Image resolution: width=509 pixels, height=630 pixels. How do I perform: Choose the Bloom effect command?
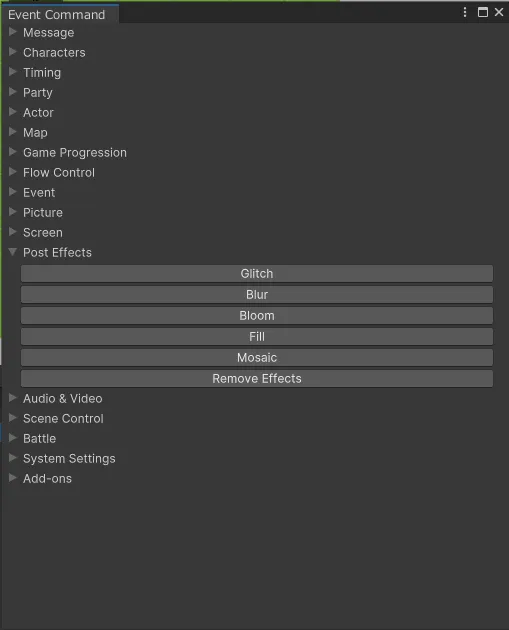point(257,316)
